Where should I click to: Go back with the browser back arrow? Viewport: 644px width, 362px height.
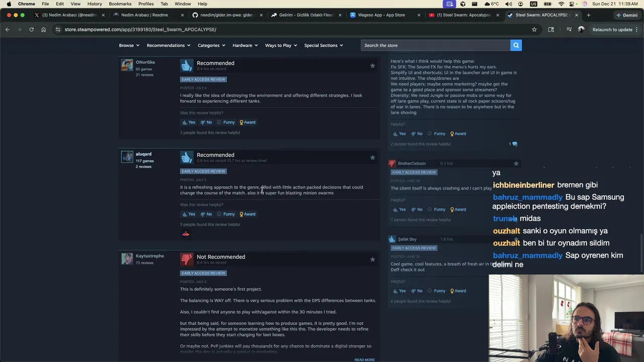pyautogui.click(x=8, y=30)
